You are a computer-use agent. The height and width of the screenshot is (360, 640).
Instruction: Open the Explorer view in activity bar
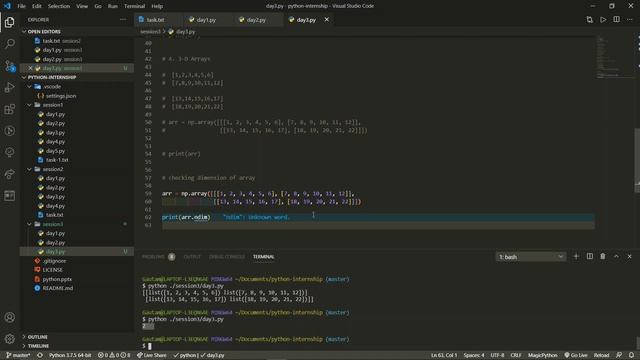(9, 22)
